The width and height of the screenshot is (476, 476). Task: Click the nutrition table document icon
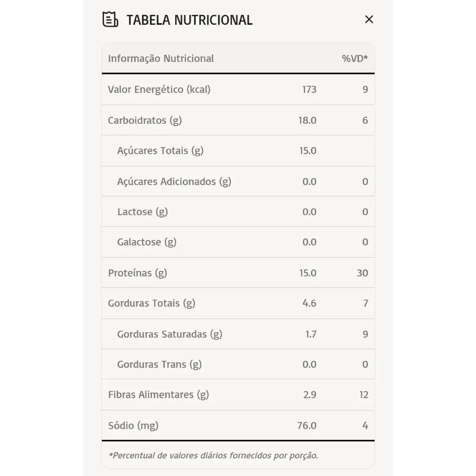pos(110,20)
